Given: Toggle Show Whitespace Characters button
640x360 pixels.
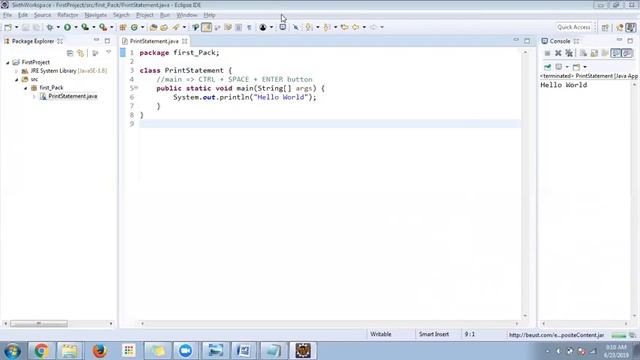Looking at the screenshot, I should tap(249, 27).
